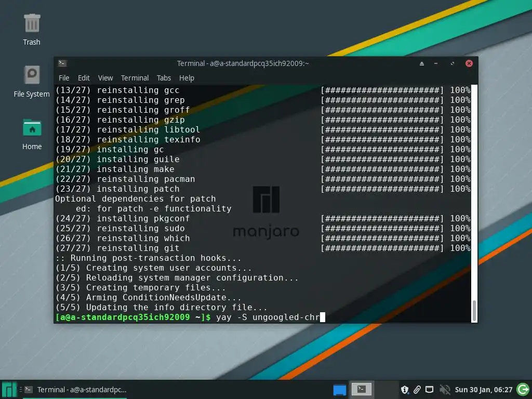Minimize the Terminal window
Viewport: 532px width, 399px height.
pyautogui.click(x=436, y=63)
